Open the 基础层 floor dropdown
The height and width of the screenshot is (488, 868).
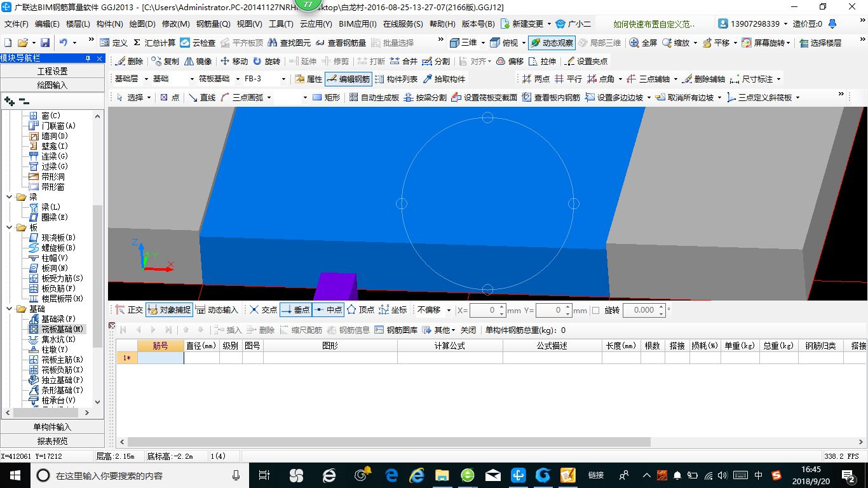pos(147,79)
